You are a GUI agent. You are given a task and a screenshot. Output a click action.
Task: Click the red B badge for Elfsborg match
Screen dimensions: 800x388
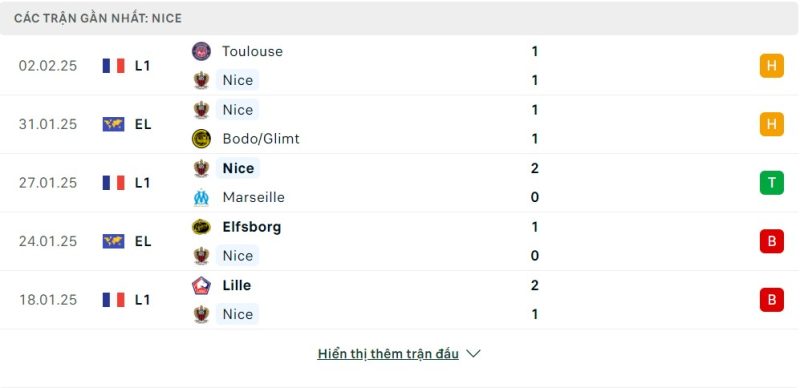click(771, 241)
